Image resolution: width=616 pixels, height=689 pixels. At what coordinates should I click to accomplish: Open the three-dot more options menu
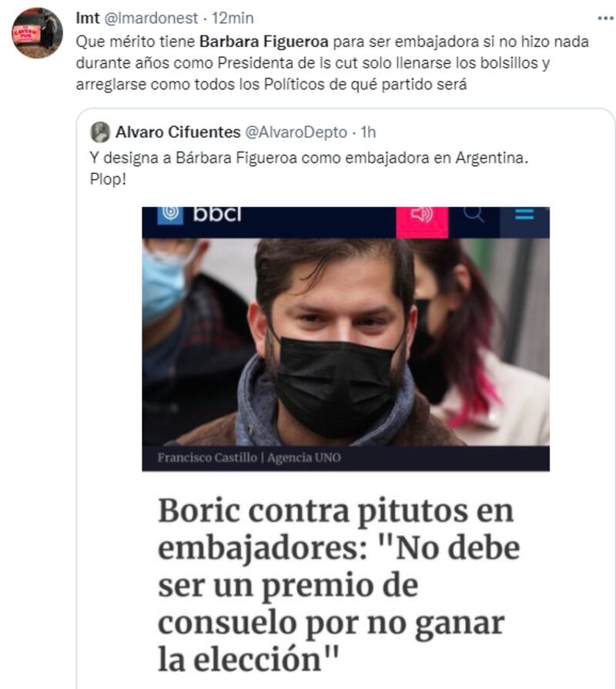(605, 18)
